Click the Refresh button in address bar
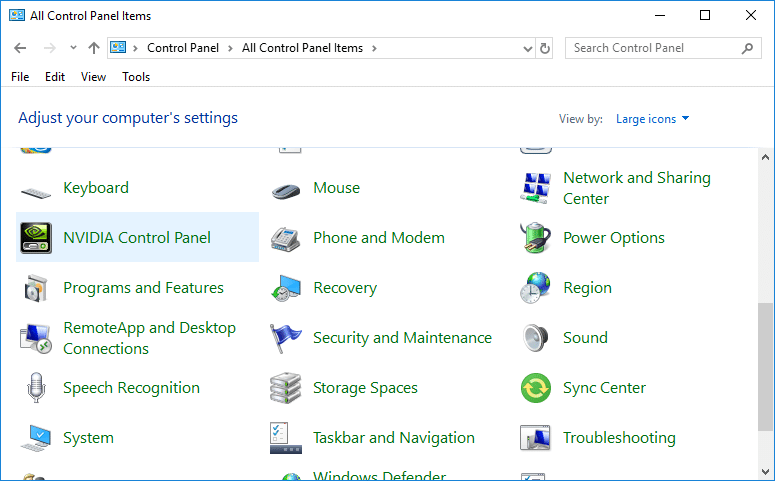Viewport: 775px width, 481px height. click(545, 48)
